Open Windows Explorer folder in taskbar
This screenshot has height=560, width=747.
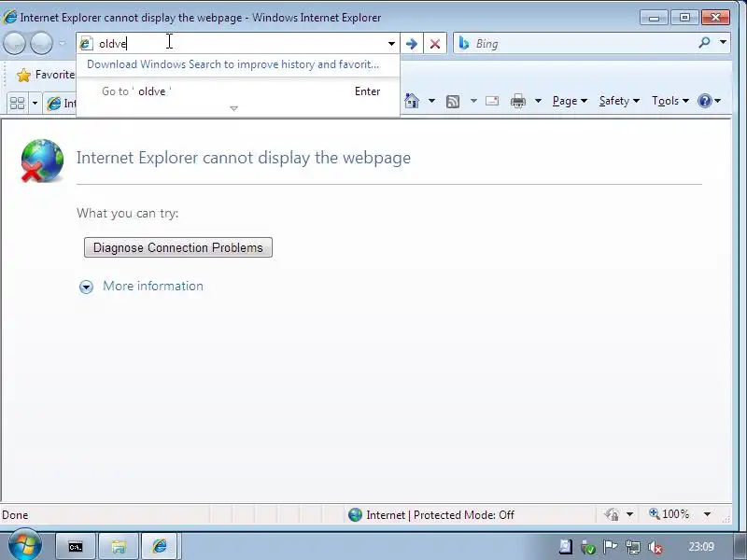(x=119, y=547)
